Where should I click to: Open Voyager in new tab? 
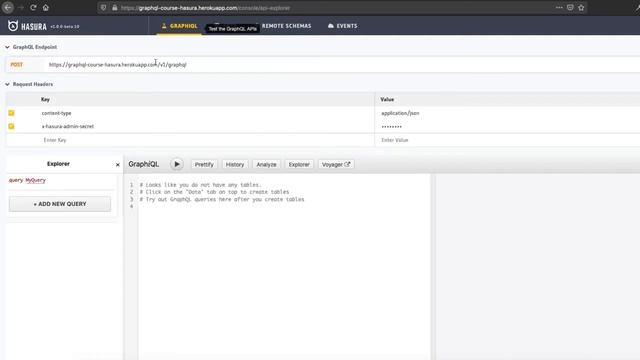[336, 164]
